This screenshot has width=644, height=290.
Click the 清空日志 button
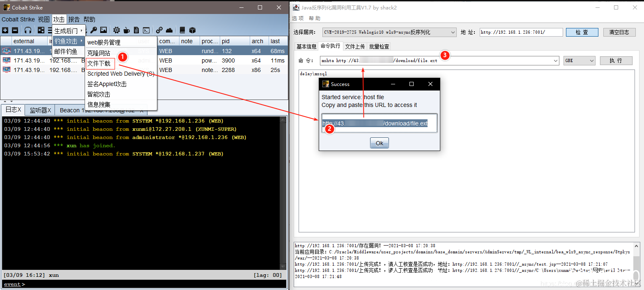(x=619, y=32)
